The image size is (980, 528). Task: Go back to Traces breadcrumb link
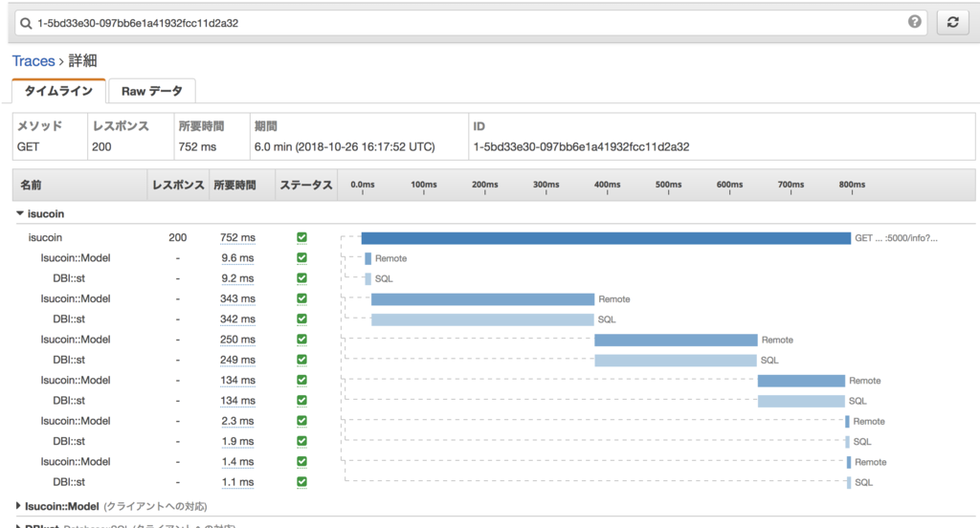33,60
